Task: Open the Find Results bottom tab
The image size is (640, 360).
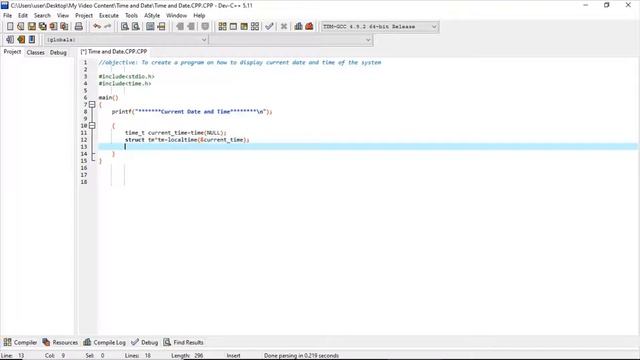Action: point(183,342)
